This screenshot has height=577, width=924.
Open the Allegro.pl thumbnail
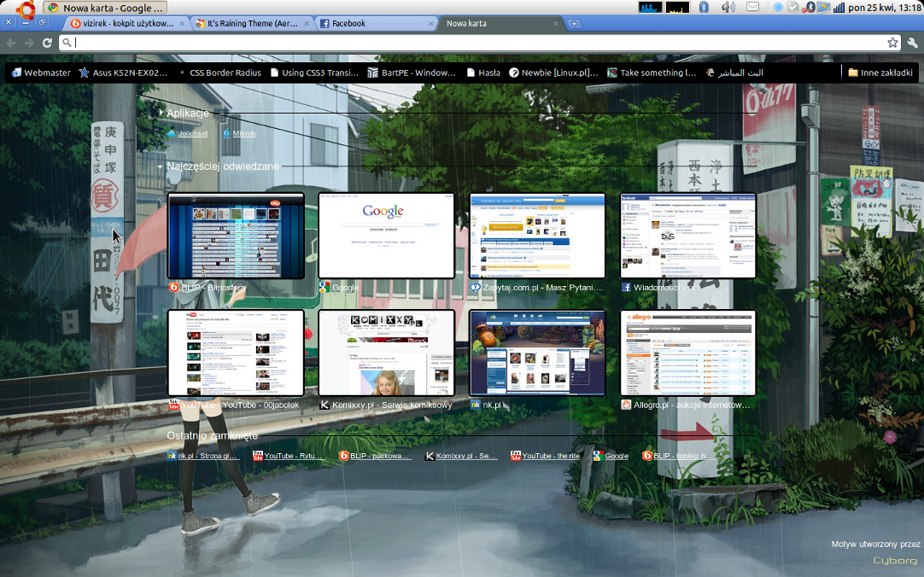[687, 353]
